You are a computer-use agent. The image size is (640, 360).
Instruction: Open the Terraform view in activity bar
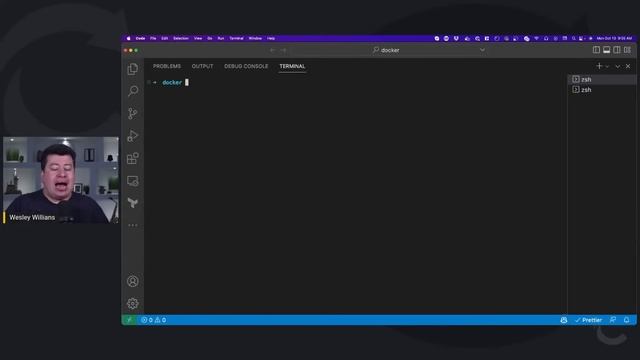133,202
